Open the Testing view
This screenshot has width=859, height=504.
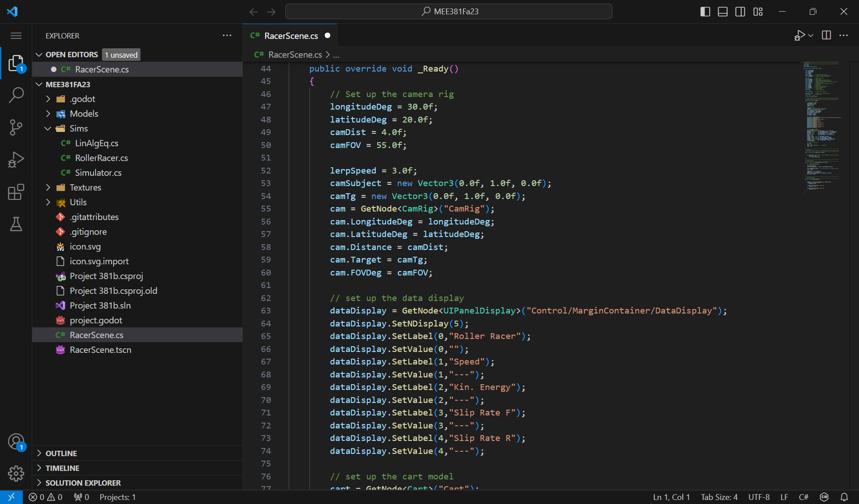tap(16, 224)
